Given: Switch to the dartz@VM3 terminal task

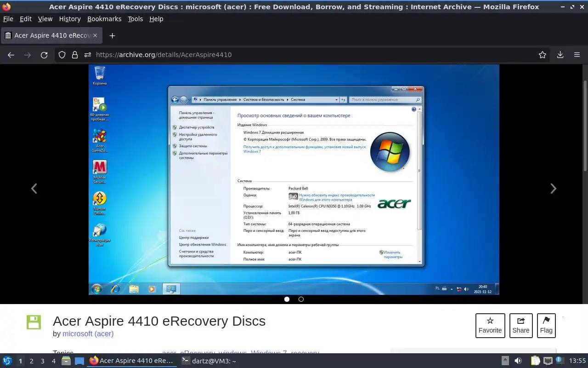Looking at the screenshot, I should [209, 361].
